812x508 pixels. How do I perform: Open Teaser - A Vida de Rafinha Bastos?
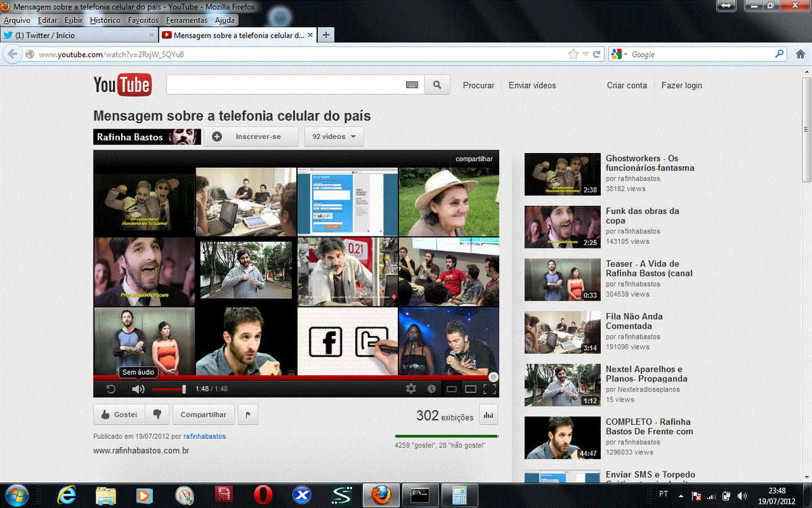(x=562, y=280)
